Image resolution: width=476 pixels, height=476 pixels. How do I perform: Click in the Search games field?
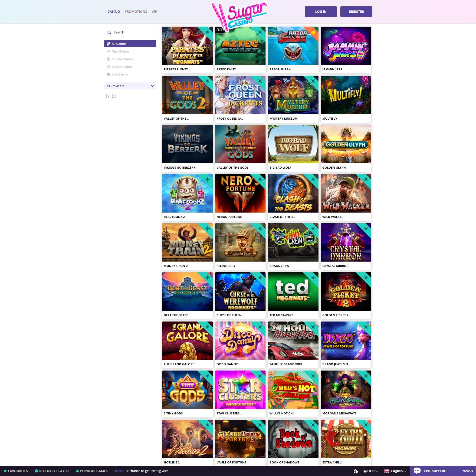point(130,32)
